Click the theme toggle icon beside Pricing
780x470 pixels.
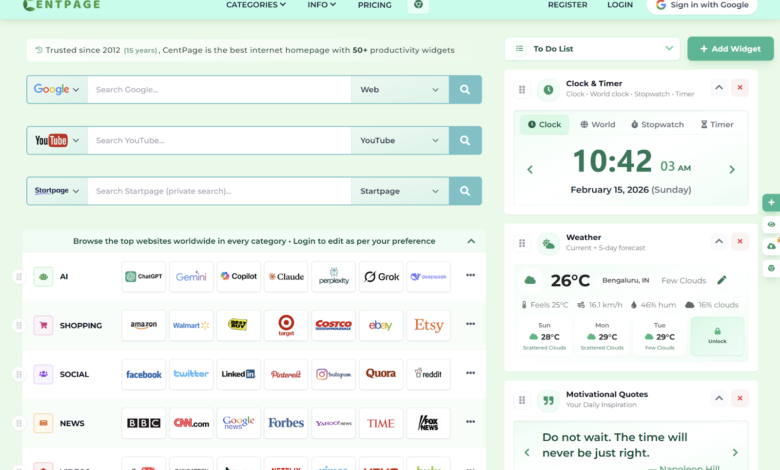coord(418,5)
